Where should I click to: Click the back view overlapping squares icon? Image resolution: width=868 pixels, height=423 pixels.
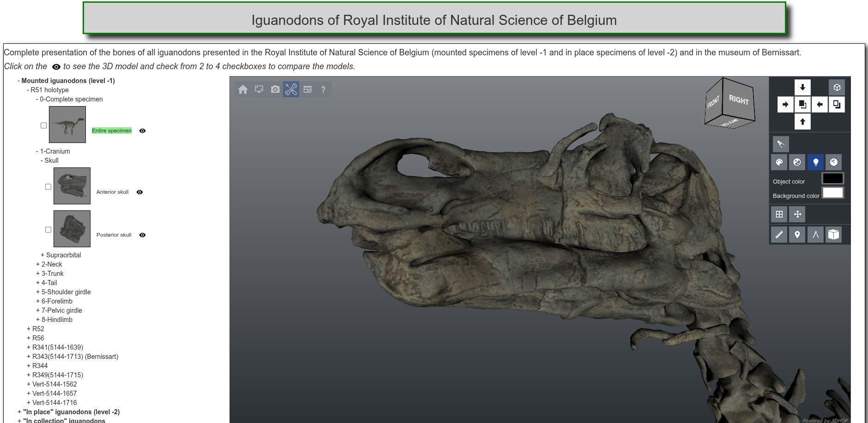coord(837,104)
